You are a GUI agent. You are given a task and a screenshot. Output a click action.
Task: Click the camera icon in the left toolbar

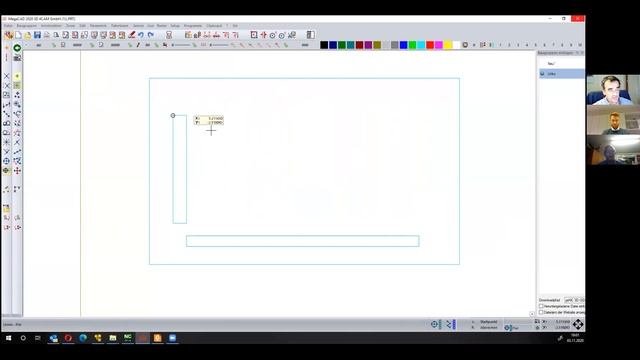point(17,58)
